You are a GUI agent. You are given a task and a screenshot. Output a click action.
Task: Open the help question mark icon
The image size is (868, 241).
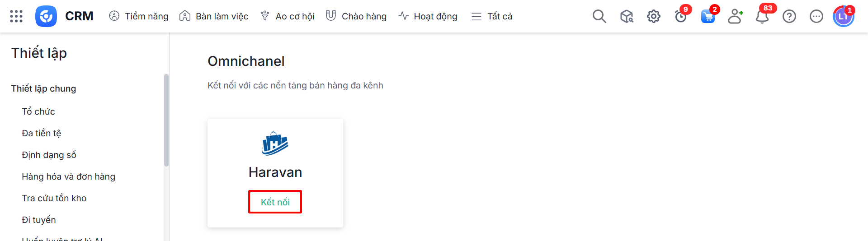coord(789,16)
